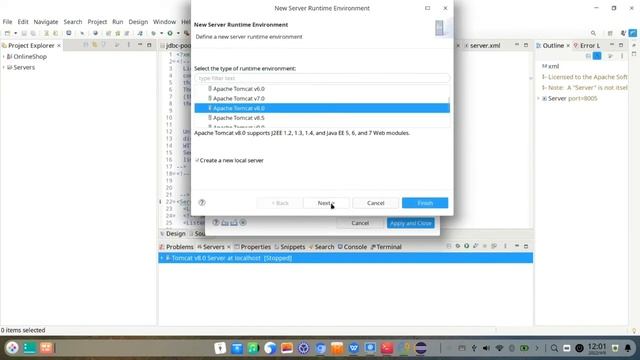Screen dimensions: 640x360
Task: Expand the Tomcat v8.0 Server entry
Action: coord(162,258)
